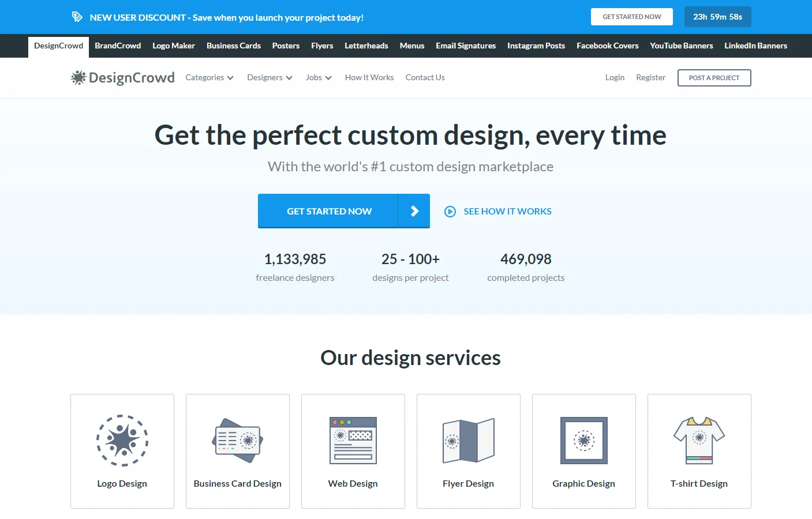Viewport: 812px width, 519px height.
Task: Open the BrandCrowd tab
Action: pyautogui.click(x=118, y=46)
